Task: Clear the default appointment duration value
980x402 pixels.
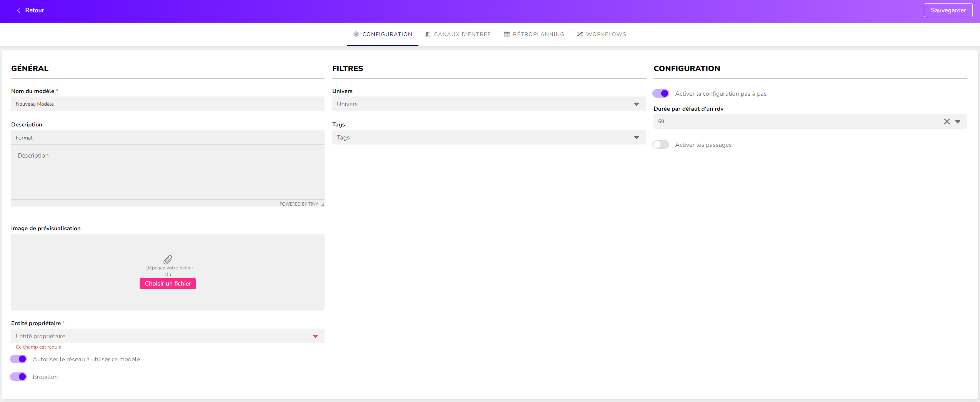Action: [x=947, y=121]
